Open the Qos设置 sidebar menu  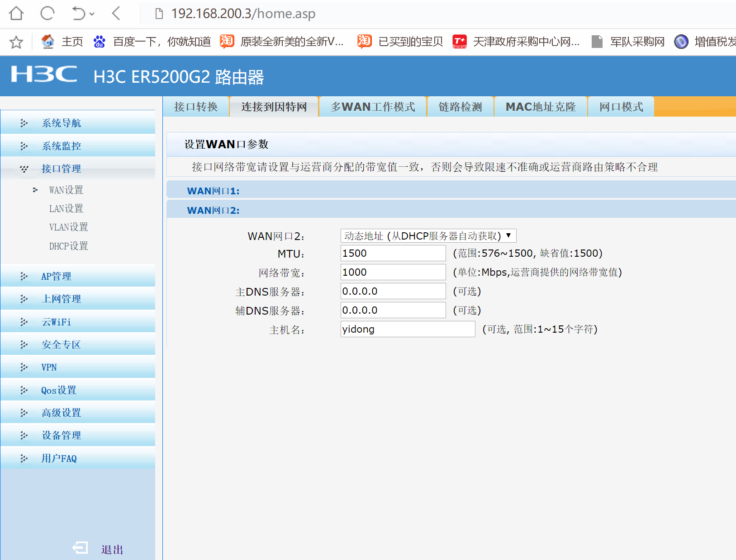pos(78,390)
